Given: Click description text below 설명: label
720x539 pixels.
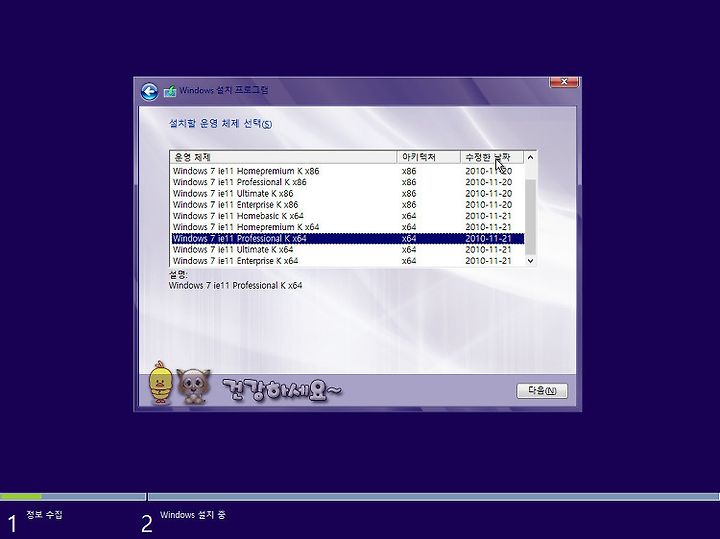Looking at the screenshot, I should click(x=235, y=285).
